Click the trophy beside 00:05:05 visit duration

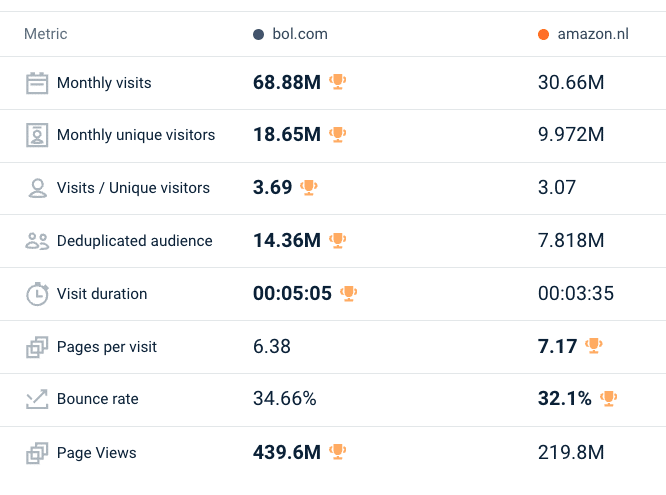(348, 293)
